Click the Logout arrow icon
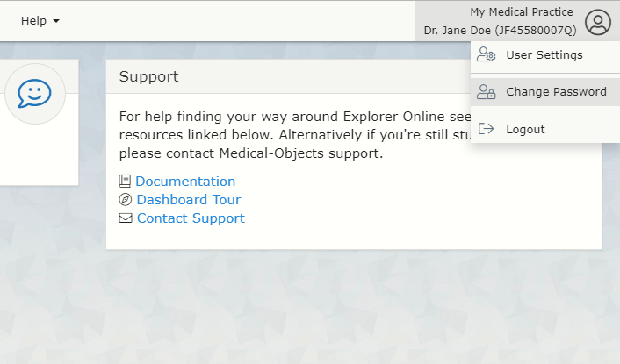Image resolution: width=620 pixels, height=364 pixels. [487, 129]
